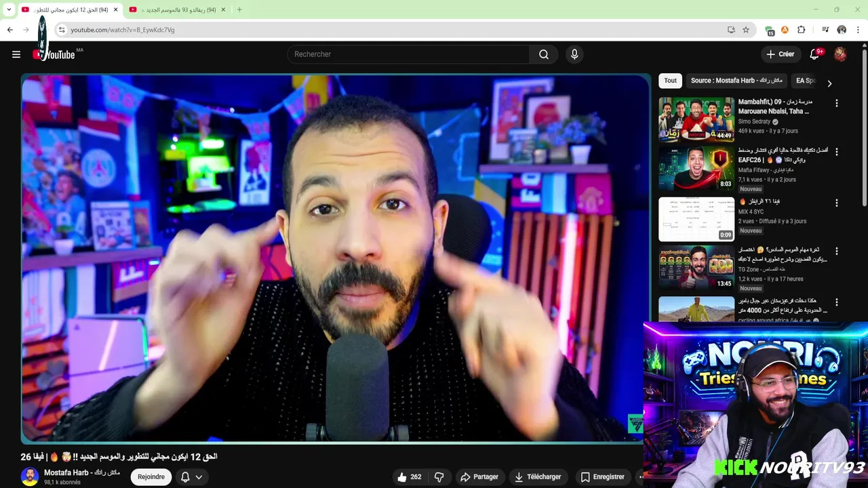The height and width of the screenshot is (488, 868).
Task: Open the Extensions puzzle piece menu
Action: click(x=801, y=30)
